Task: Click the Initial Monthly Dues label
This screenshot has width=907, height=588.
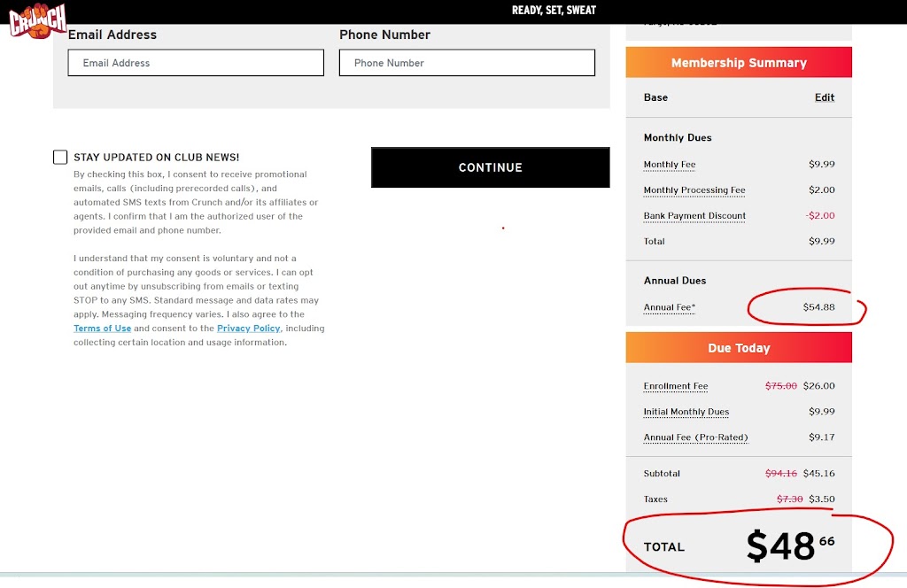Action: pyautogui.click(x=686, y=412)
